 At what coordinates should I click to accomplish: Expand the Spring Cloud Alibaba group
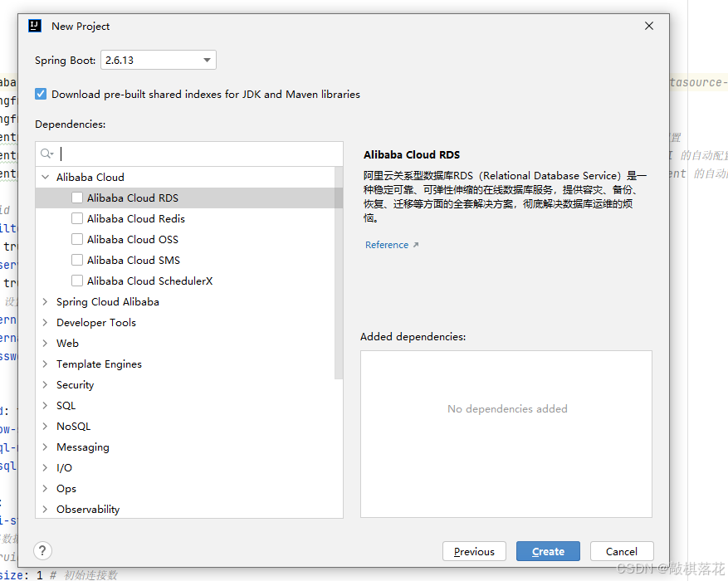click(45, 301)
